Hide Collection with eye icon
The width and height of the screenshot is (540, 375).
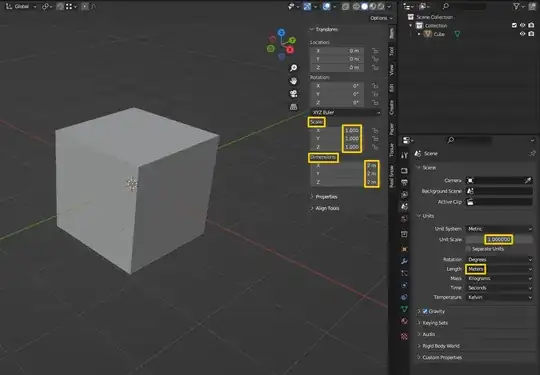[522, 25]
